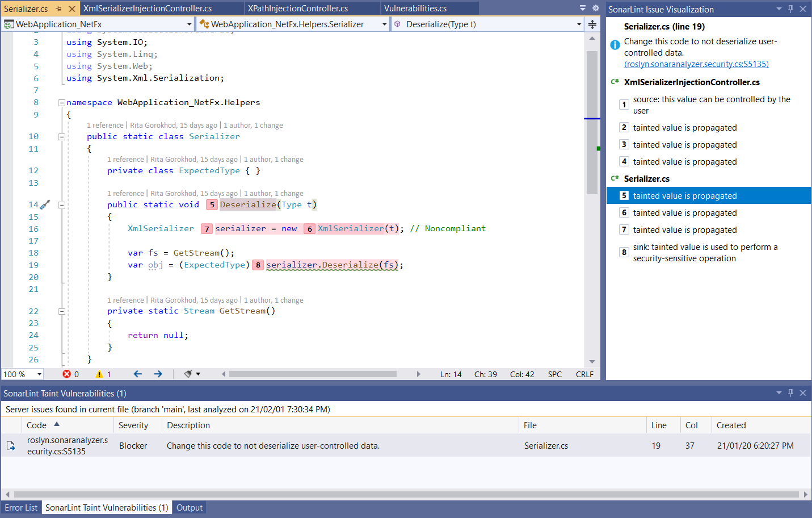Click the split editor icon beside member dropdown
Screen dimensions: 812x518
pos(592,24)
